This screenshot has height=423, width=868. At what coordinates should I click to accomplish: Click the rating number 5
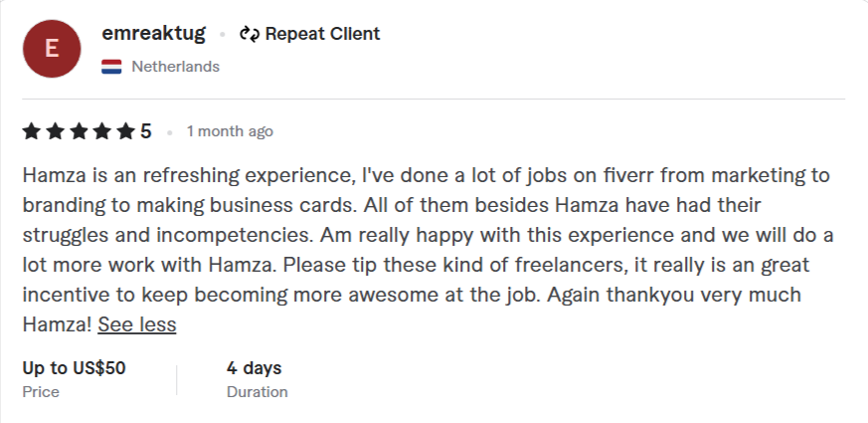point(146,131)
